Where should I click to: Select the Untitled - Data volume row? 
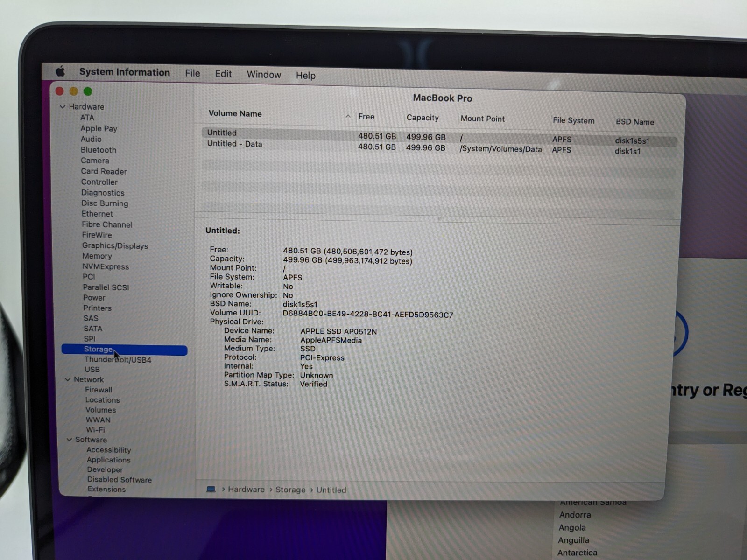click(x=439, y=147)
